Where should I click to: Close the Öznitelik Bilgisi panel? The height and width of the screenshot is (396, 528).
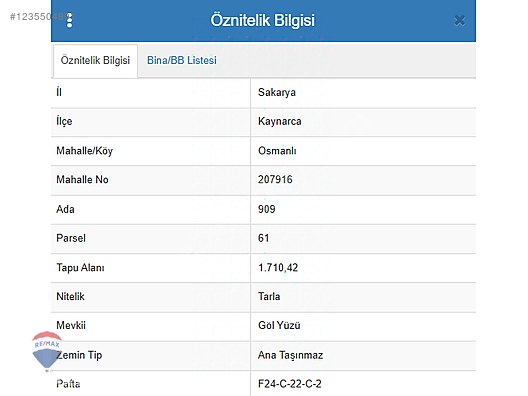pos(459,21)
